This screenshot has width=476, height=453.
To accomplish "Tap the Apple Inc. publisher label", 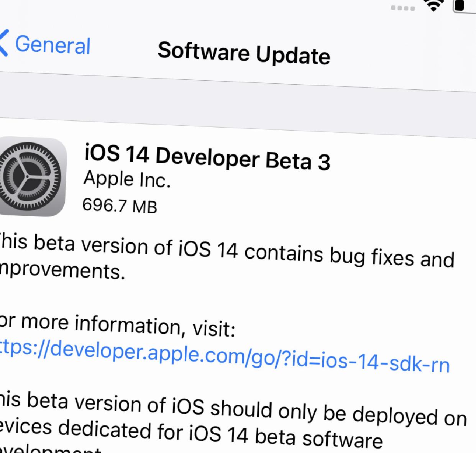I will (x=127, y=179).
